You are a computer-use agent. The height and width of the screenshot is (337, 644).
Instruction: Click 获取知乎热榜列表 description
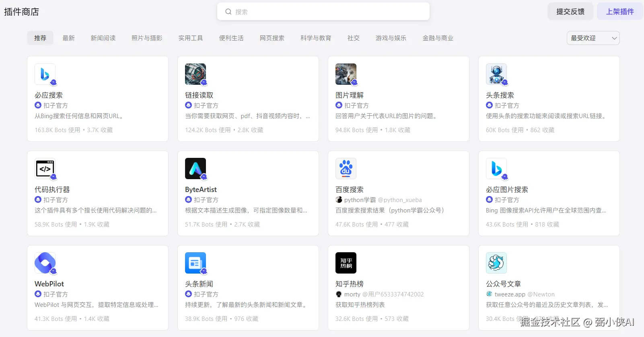pyautogui.click(x=360, y=304)
